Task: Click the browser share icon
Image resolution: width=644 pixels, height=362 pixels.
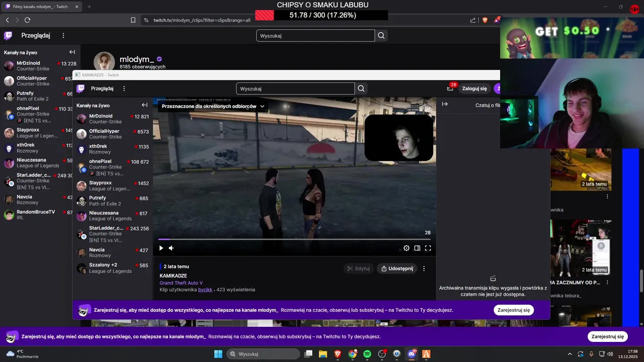Action: (x=473, y=20)
